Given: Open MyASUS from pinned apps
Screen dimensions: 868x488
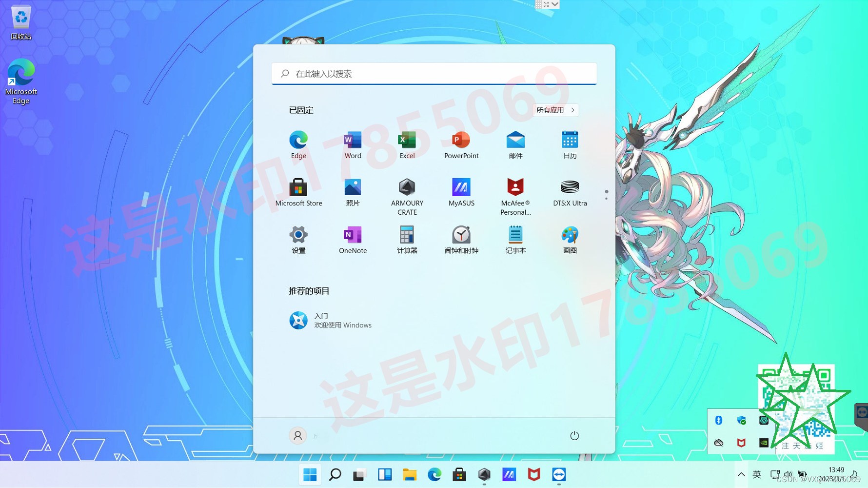Looking at the screenshot, I should click(x=461, y=193).
